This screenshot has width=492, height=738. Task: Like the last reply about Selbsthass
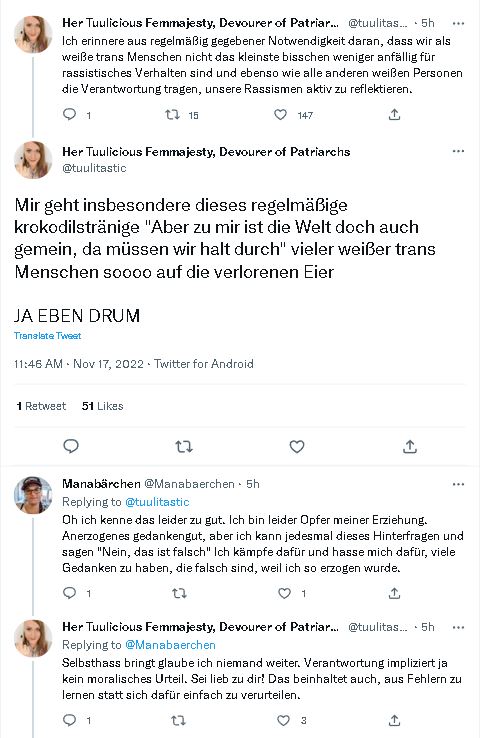point(283,720)
